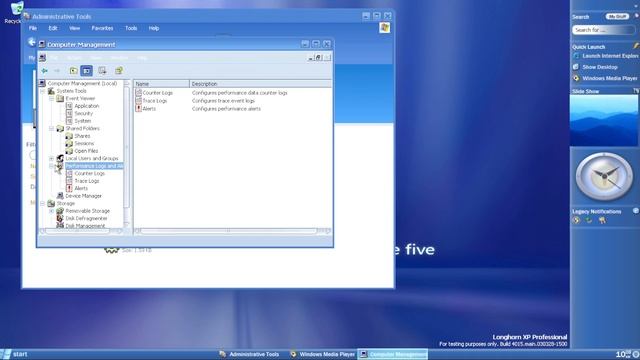This screenshot has height=360, width=640.
Task: Sort list by the Description column header
Action: (x=260, y=84)
